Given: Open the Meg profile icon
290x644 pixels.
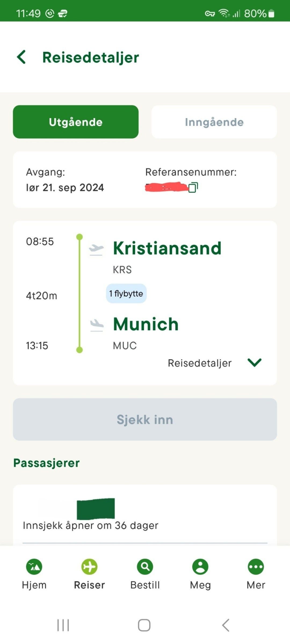Looking at the screenshot, I should pos(200,567).
